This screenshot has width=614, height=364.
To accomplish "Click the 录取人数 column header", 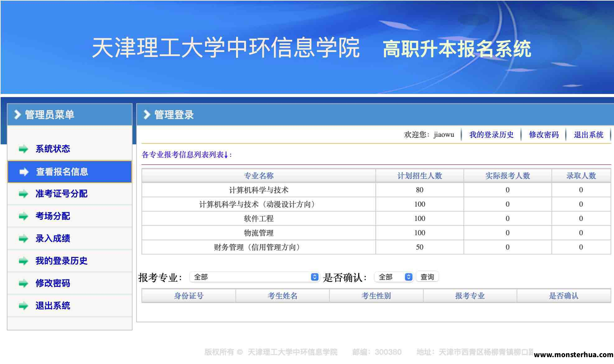I will point(581,176).
